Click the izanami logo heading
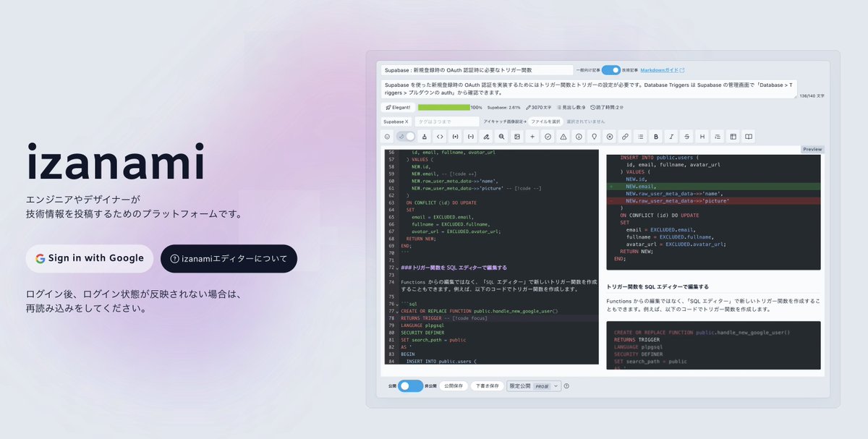Screen dimensions: 868x439 pos(116,163)
